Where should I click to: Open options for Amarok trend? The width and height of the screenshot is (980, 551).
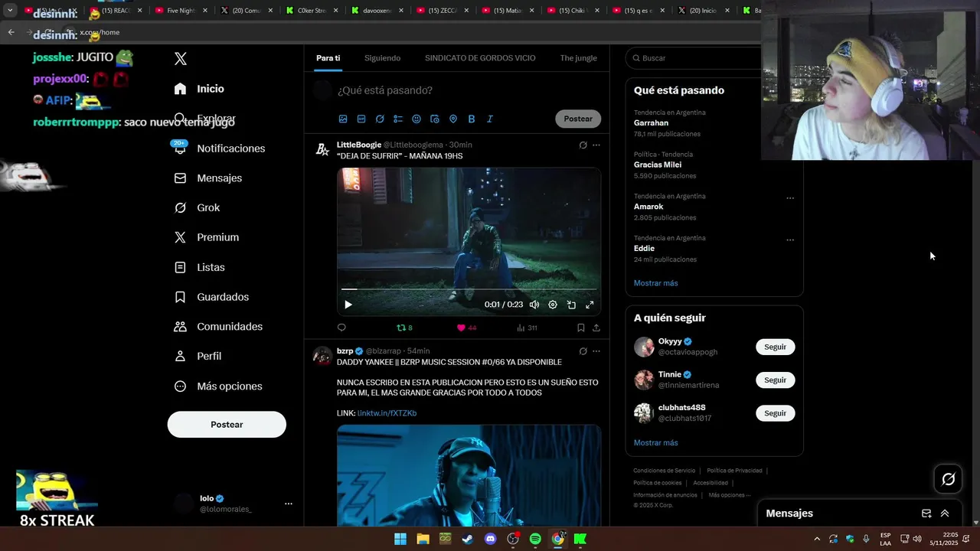coord(790,198)
